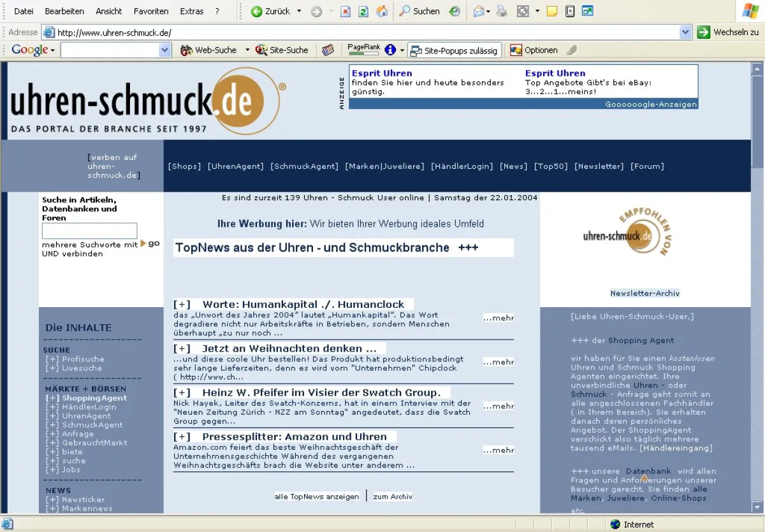
Task: Click the Zurück back arrow icon
Action: pos(257,11)
